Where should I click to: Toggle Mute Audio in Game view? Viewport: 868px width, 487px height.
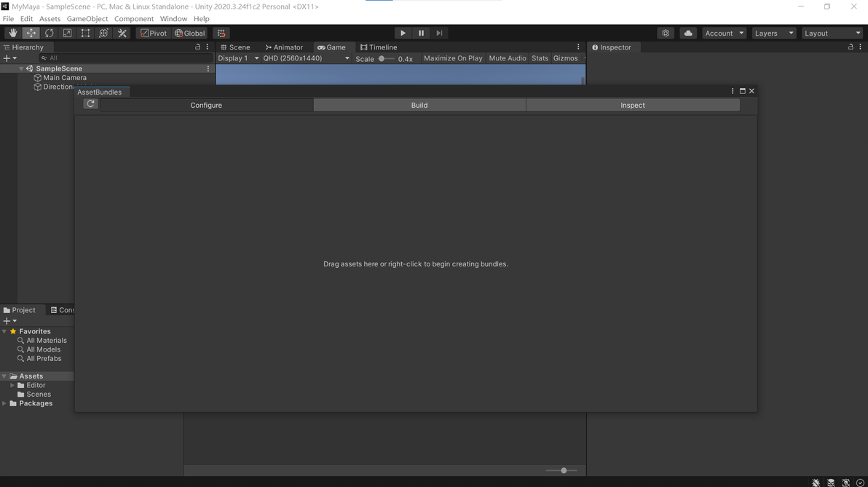[507, 58]
